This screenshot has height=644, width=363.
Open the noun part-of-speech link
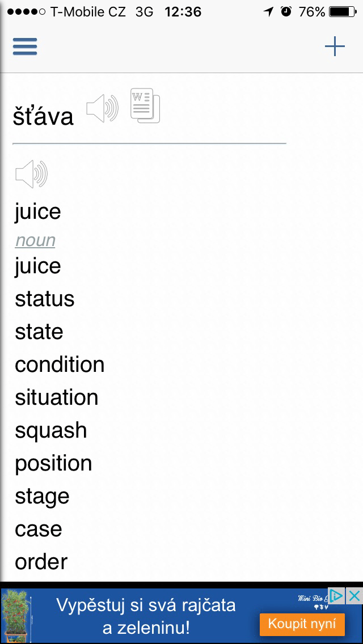click(35, 240)
